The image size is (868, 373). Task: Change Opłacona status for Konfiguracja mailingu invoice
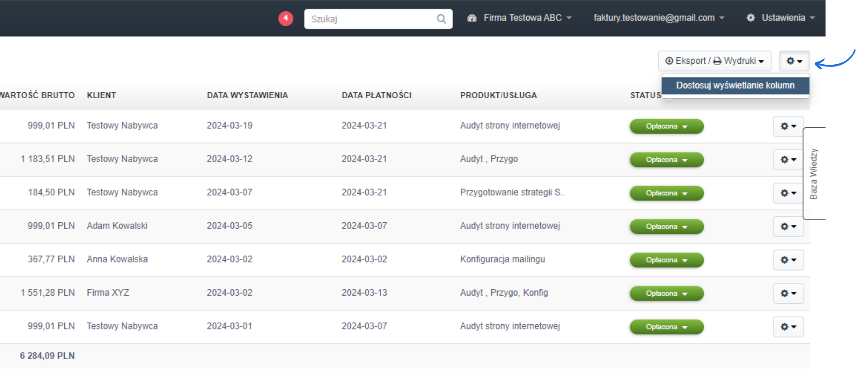666,260
